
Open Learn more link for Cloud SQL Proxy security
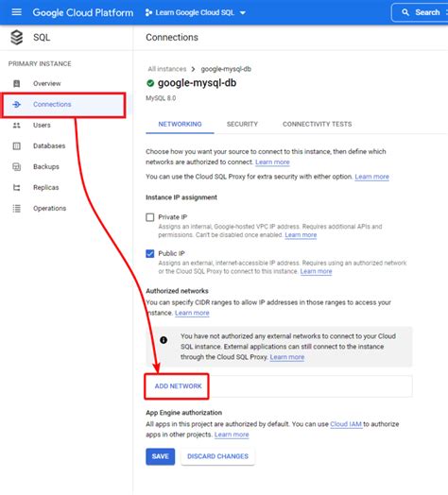371,177
